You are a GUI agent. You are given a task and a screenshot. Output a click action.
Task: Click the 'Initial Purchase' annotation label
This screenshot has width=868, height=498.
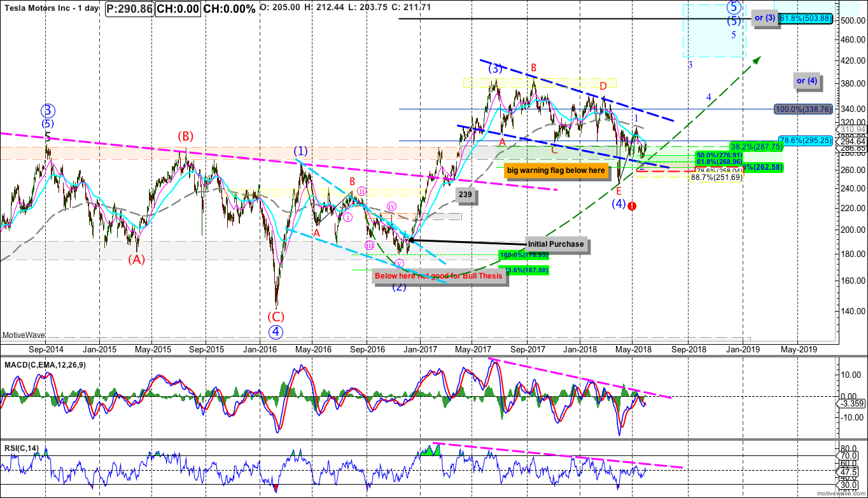pyautogui.click(x=556, y=244)
